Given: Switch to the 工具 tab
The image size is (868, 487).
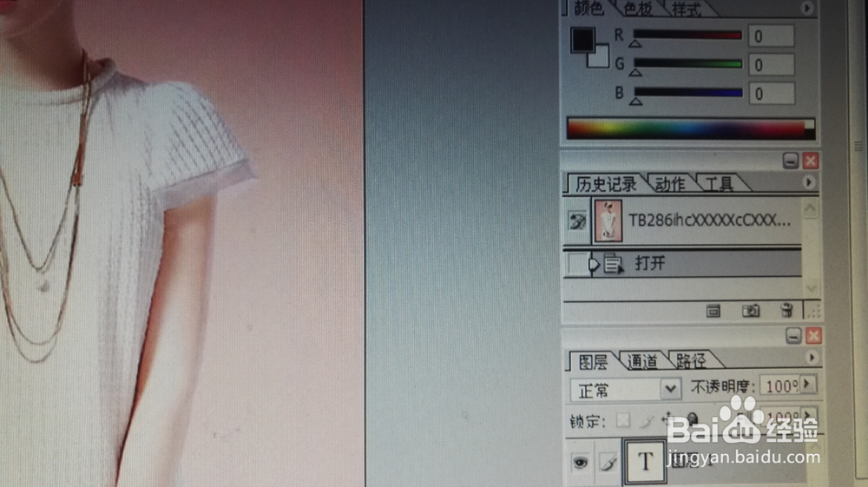Looking at the screenshot, I should click(719, 184).
